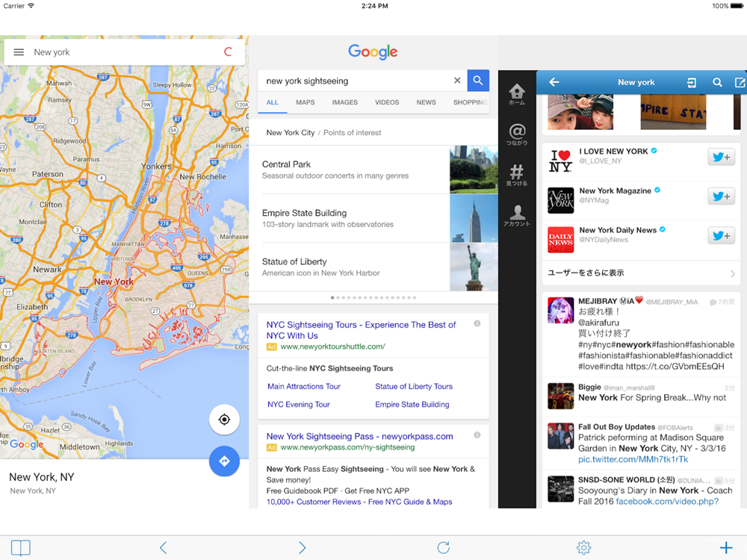The image size is (747, 560).
Task: Show info for the NYC Sightseeing Tours ad
Action: coord(477,324)
